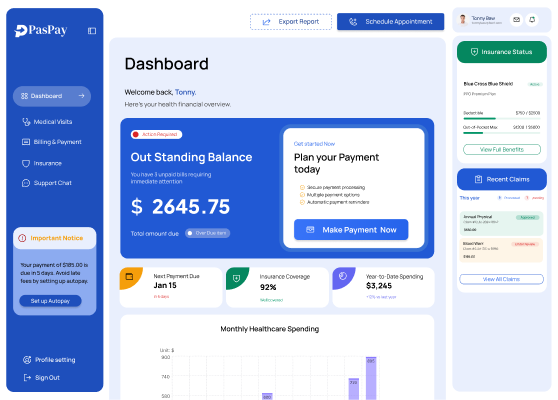Toggle the pending claims filter
Viewport: 558px width, 400px height.
535,198
